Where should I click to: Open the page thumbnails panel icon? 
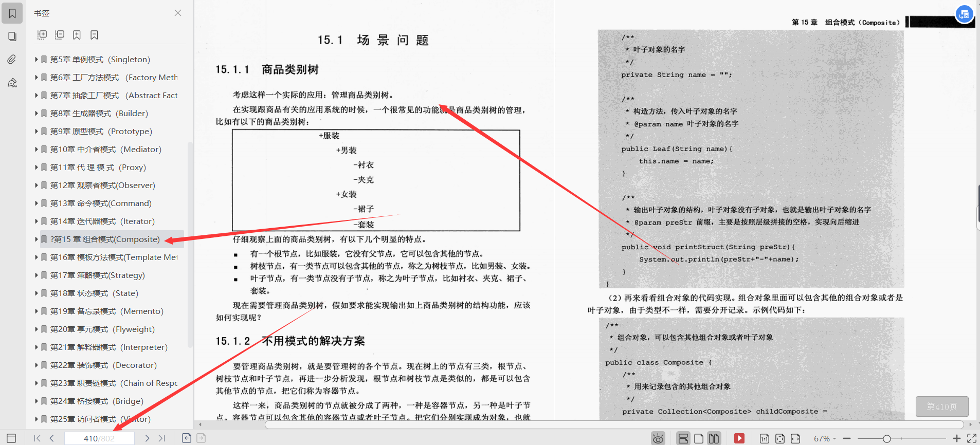click(12, 36)
